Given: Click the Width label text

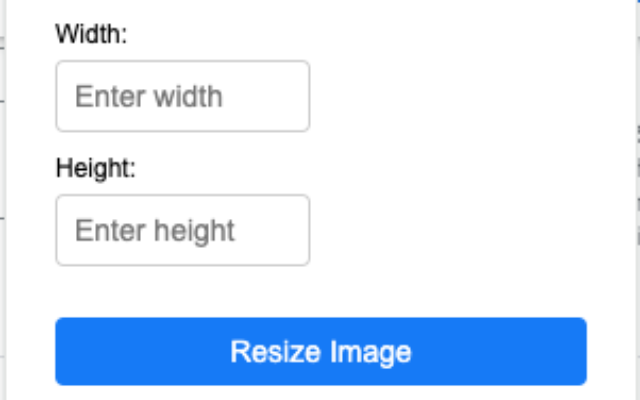Looking at the screenshot, I should point(92,36).
